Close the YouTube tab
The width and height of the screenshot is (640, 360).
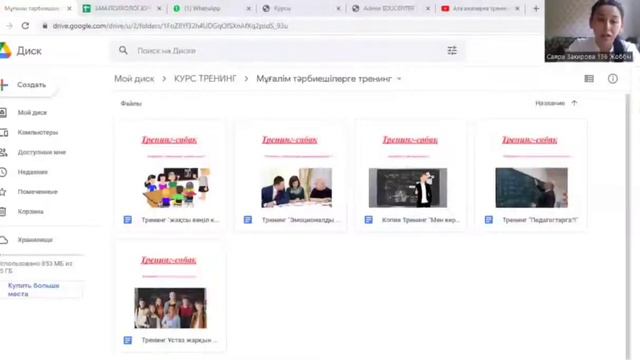517,9
